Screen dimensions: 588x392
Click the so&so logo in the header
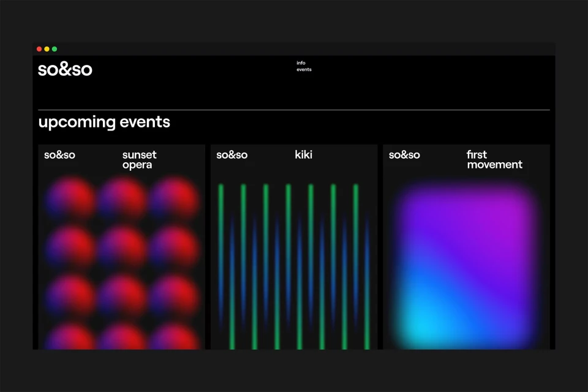65,69
